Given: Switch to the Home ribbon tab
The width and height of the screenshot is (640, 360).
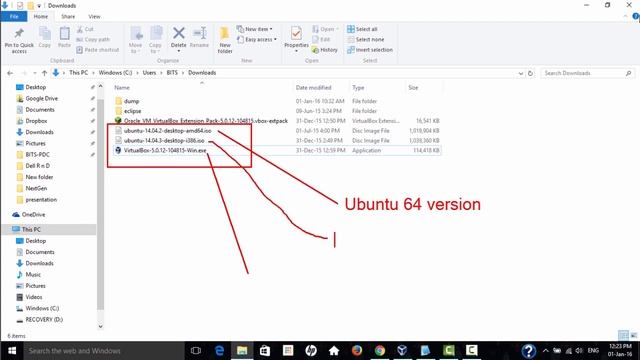Looking at the screenshot, I should click(x=40, y=16).
